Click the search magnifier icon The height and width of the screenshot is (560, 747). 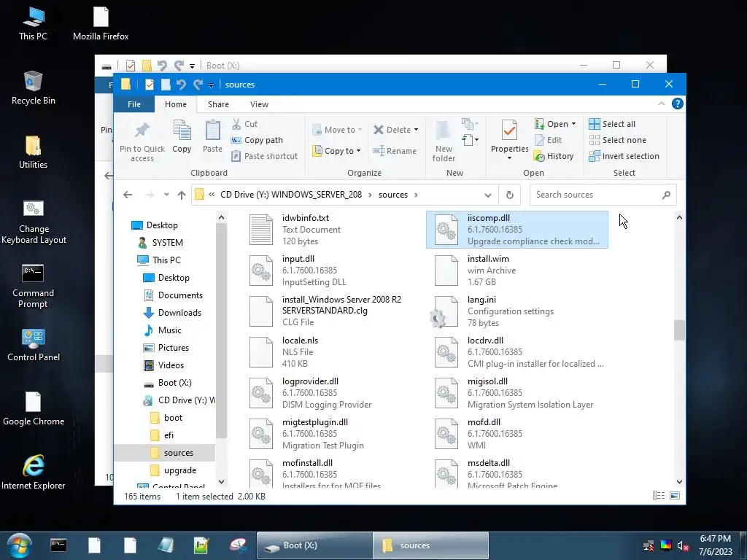click(x=666, y=195)
